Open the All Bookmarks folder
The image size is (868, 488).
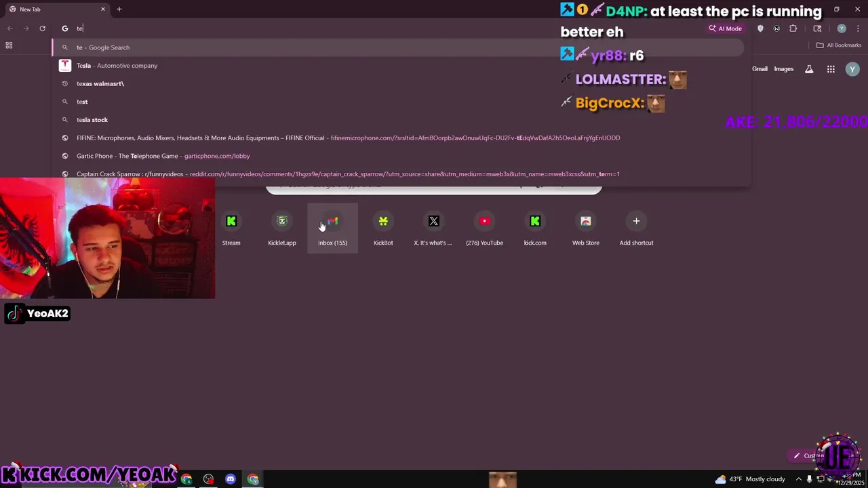pos(839,45)
